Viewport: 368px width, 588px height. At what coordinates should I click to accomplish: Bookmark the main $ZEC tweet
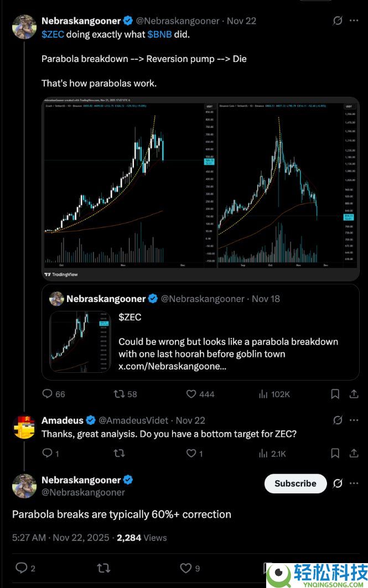[335, 394]
